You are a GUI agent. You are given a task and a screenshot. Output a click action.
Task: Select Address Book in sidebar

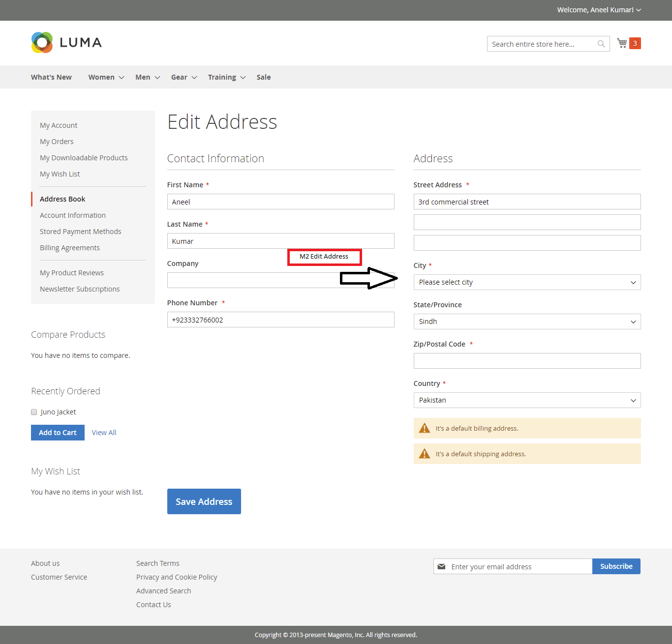click(x=62, y=199)
